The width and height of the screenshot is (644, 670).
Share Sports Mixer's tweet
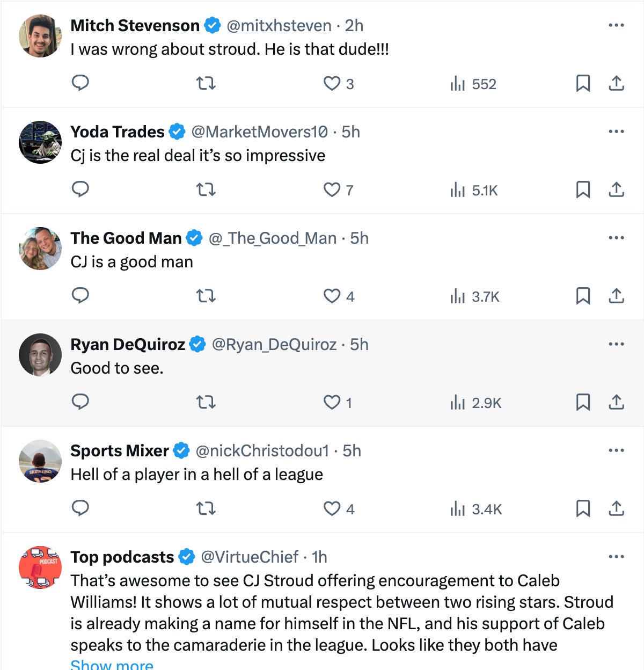coord(616,508)
